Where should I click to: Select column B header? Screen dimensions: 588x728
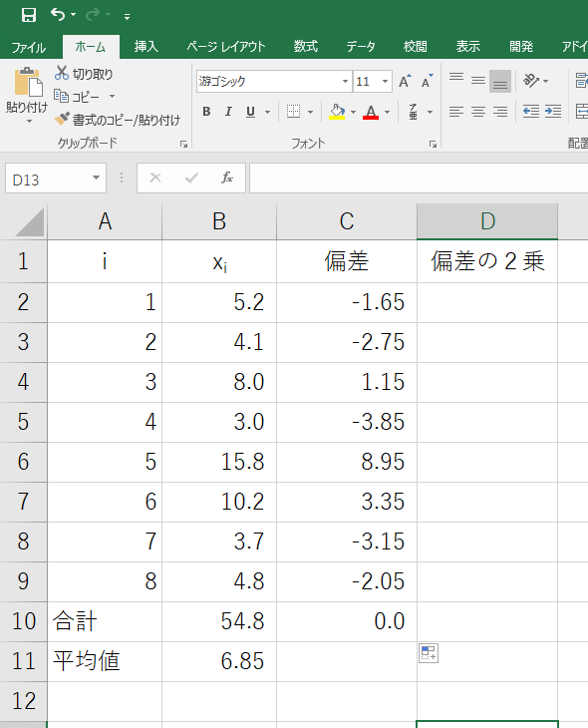[x=219, y=221]
